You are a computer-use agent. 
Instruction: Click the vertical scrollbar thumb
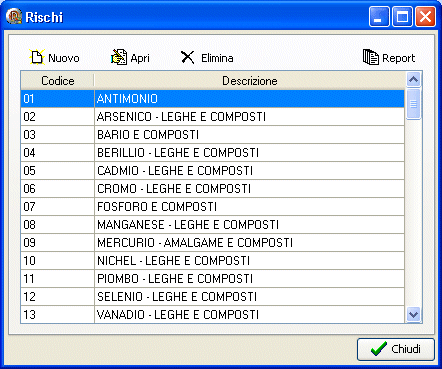(x=413, y=104)
